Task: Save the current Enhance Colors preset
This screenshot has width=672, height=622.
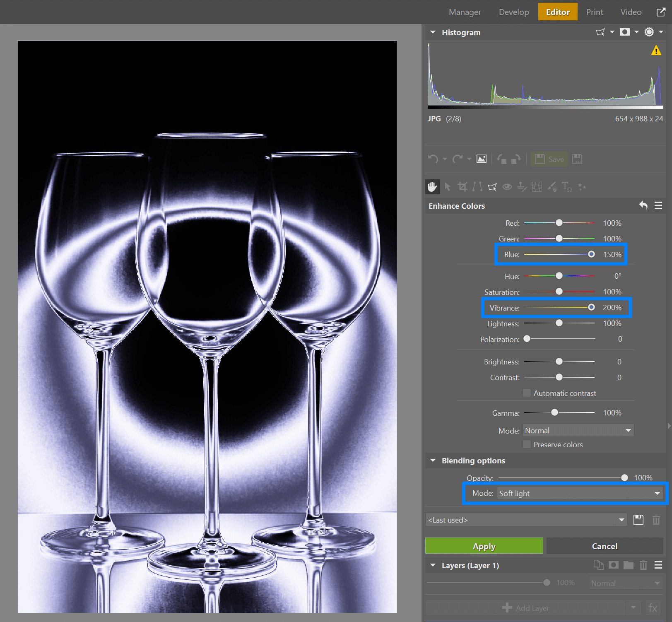Action: click(638, 520)
